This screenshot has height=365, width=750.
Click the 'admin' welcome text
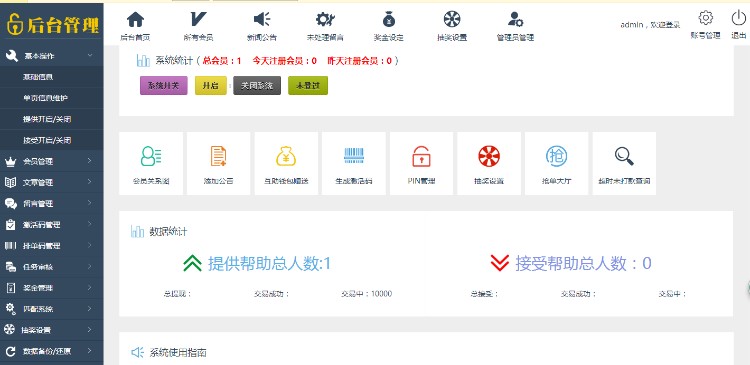(x=650, y=24)
